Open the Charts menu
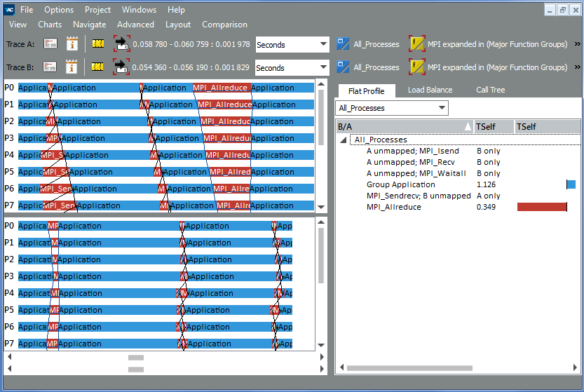The height and width of the screenshot is (392, 584). point(50,25)
